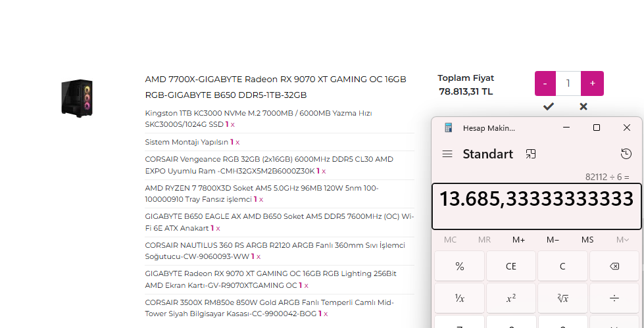Clear entry with the CE button
The image size is (644, 328).
[x=511, y=266]
